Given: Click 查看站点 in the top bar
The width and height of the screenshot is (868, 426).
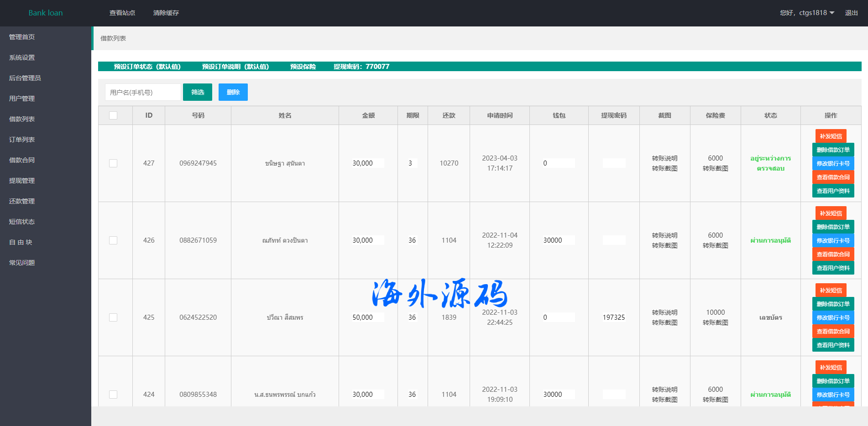Looking at the screenshot, I should pos(122,13).
